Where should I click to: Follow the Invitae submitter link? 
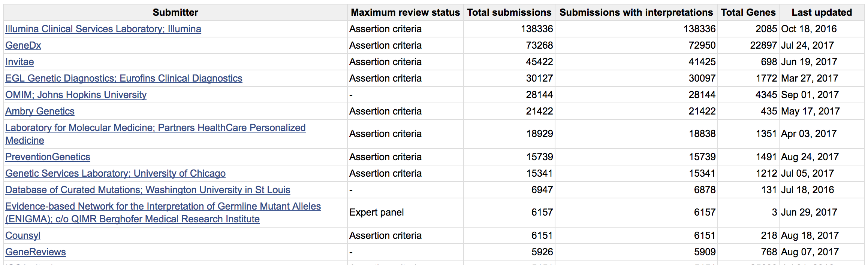(x=19, y=62)
